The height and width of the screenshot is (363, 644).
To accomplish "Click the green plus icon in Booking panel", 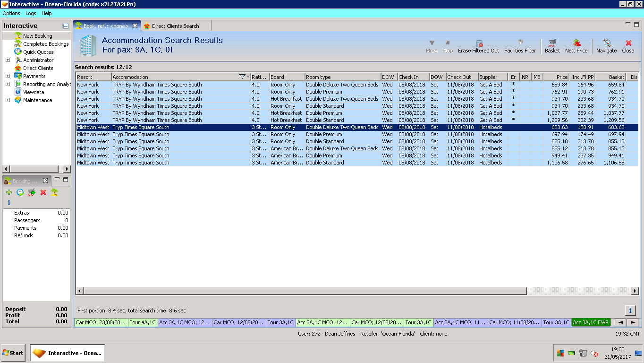I will coord(9,192).
